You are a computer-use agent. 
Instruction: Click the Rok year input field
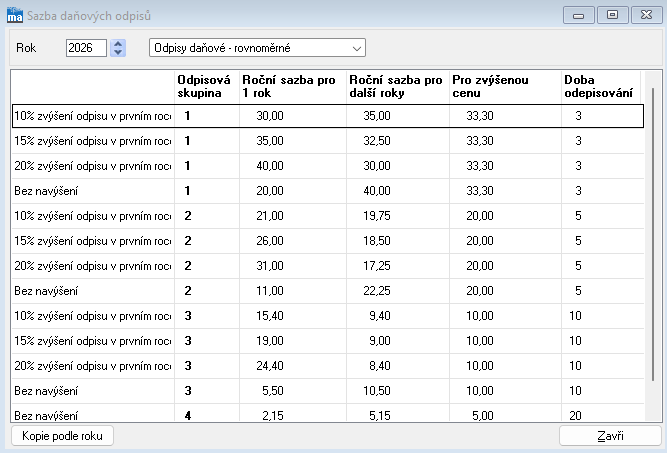coord(86,48)
